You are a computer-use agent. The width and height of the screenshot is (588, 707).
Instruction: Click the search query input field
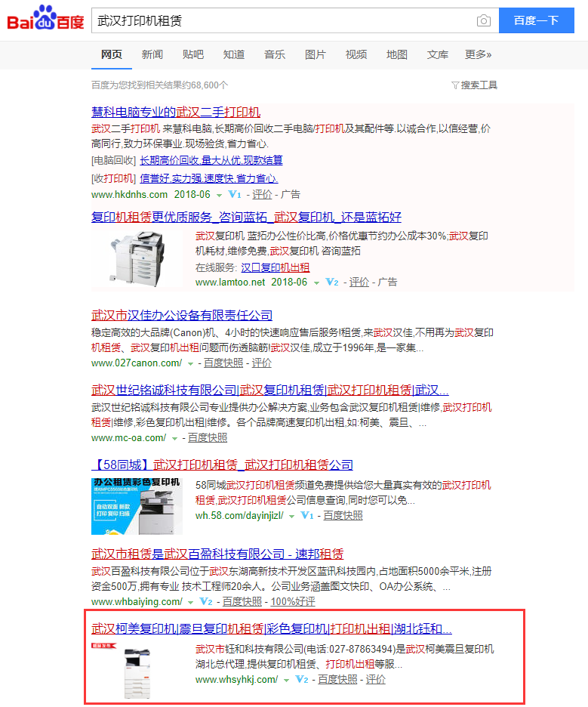[283, 20]
